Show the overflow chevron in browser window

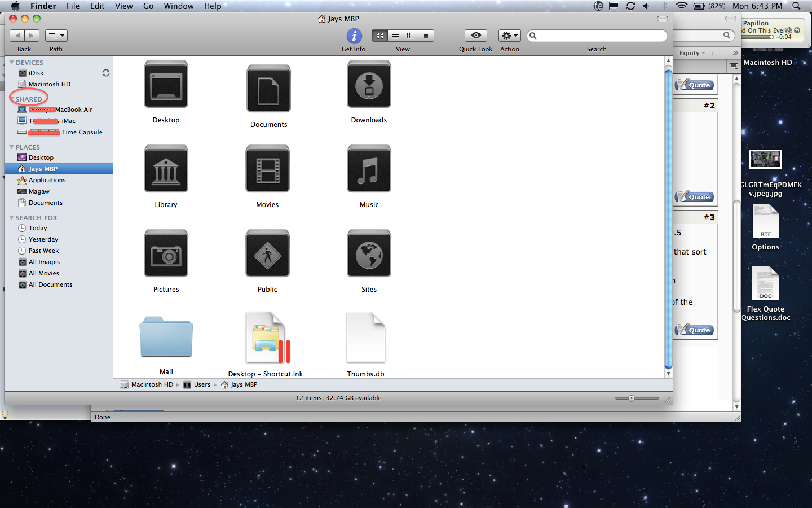pos(735,53)
